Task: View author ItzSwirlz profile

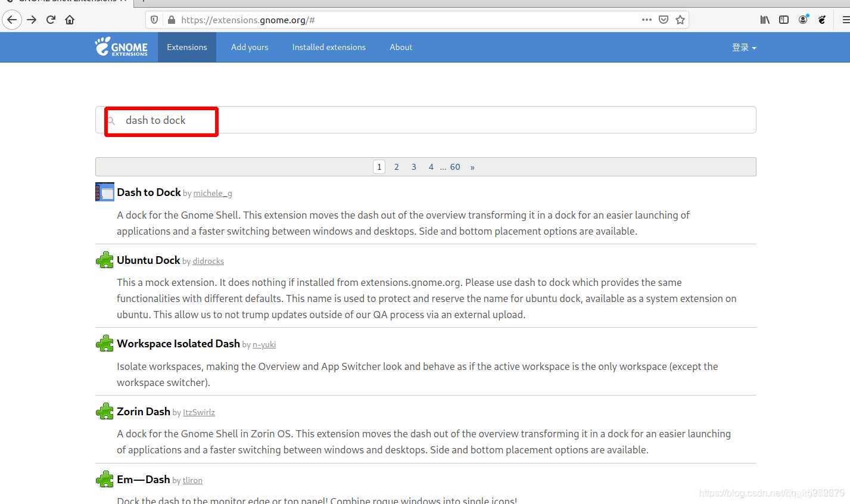Action: point(199,412)
